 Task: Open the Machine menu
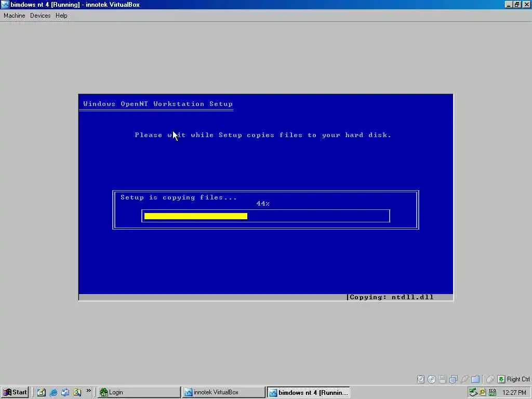point(14,16)
